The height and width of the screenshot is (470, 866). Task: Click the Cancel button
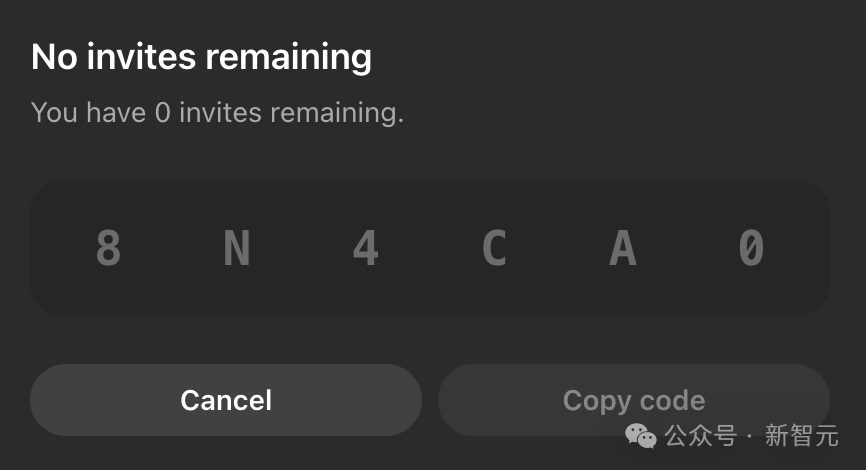pos(226,401)
